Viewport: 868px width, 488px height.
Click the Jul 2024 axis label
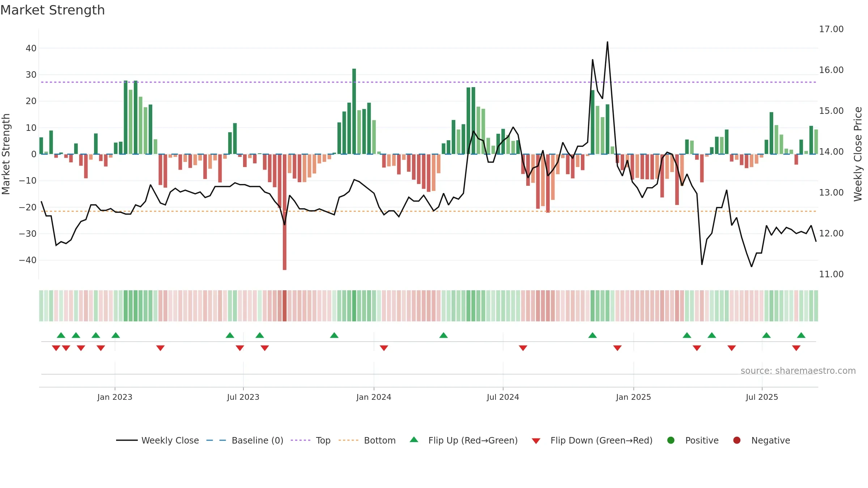coord(503,397)
